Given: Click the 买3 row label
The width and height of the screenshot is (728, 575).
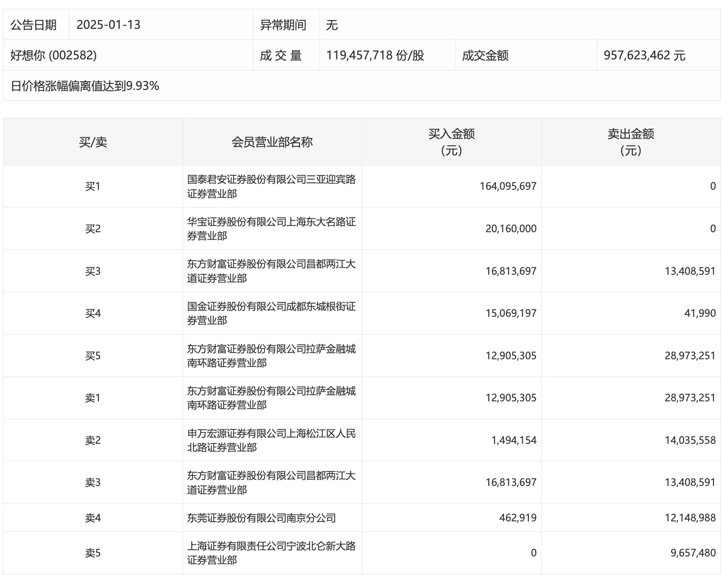Looking at the screenshot, I should coord(93,271).
